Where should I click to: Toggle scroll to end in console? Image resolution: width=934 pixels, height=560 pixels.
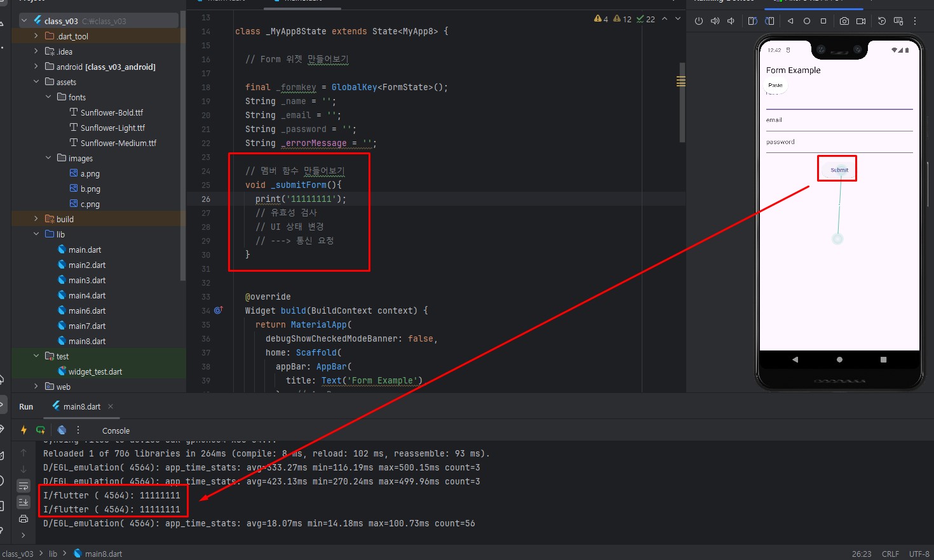pos(24,502)
